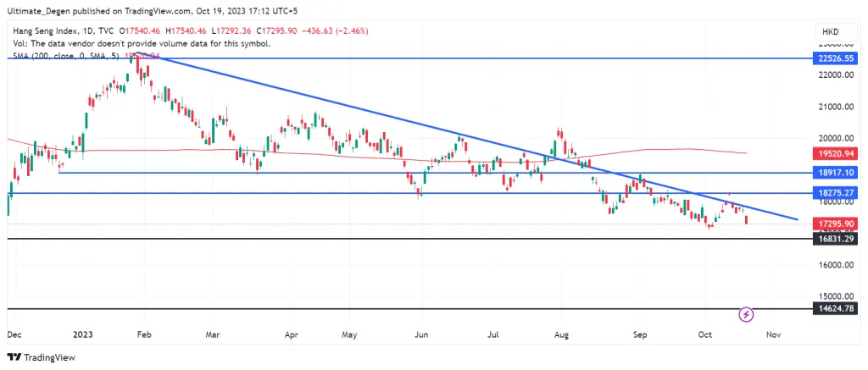The height and width of the screenshot is (370, 868).
Task: Click the Nov label on time axis
Action: pyautogui.click(x=774, y=334)
